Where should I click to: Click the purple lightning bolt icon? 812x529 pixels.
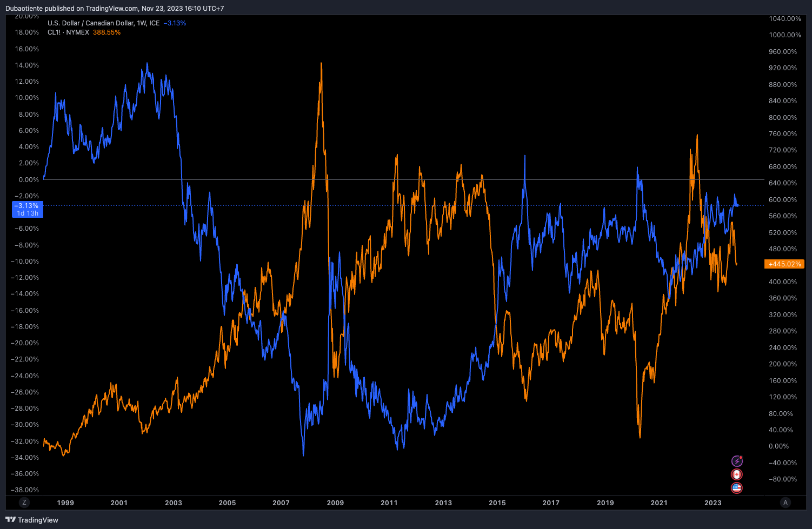pos(737,461)
